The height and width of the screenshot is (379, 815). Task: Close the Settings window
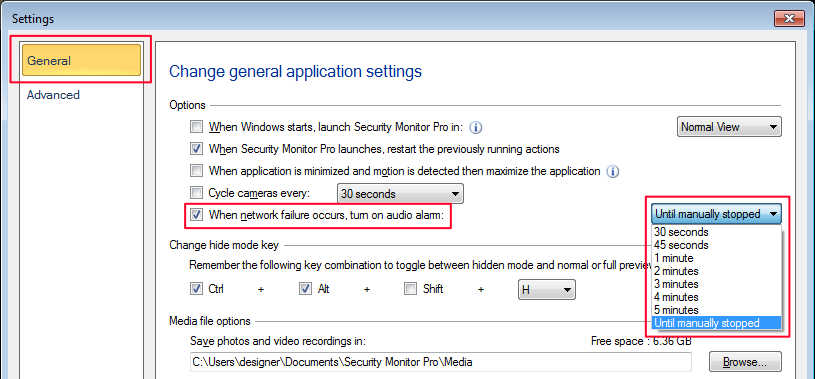pos(790,19)
